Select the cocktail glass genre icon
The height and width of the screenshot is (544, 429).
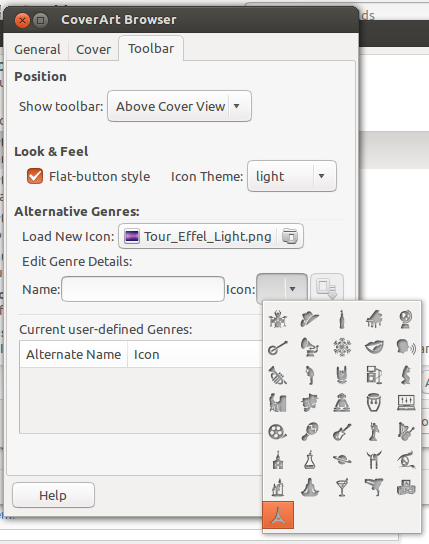click(342, 487)
